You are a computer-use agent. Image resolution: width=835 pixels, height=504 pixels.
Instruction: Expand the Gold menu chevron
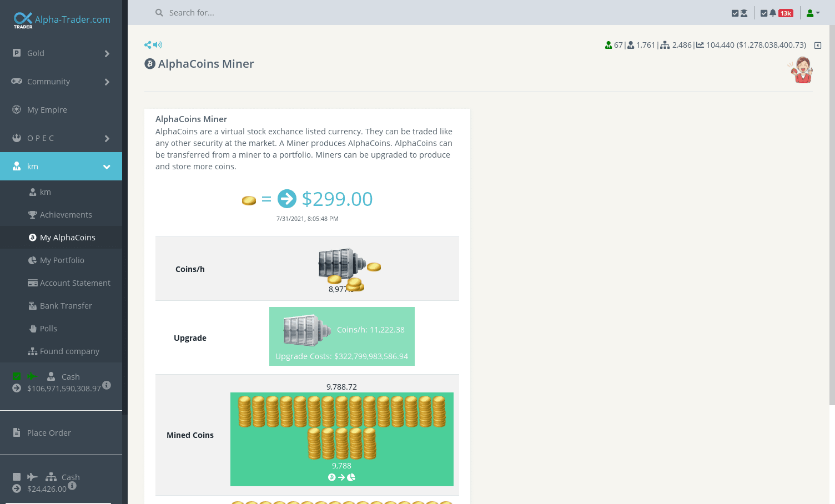107,54
